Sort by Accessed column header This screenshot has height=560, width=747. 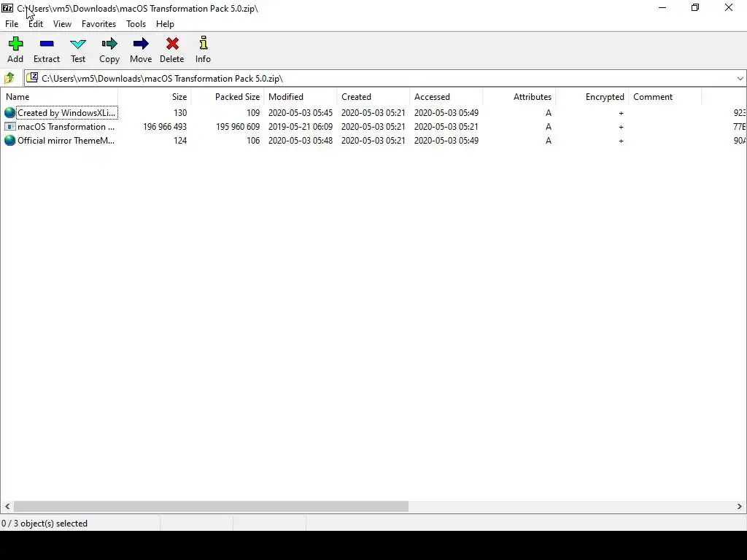(446, 97)
